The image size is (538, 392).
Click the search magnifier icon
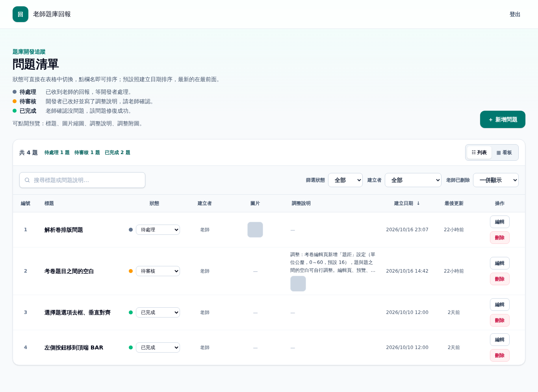click(27, 180)
